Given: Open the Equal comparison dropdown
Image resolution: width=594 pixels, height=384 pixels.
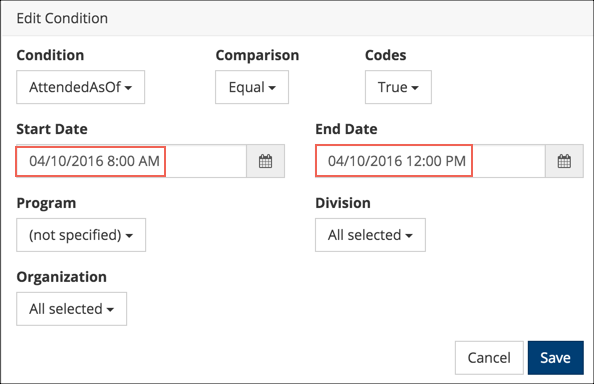Looking at the screenshot, I should [x=252, y=87].
